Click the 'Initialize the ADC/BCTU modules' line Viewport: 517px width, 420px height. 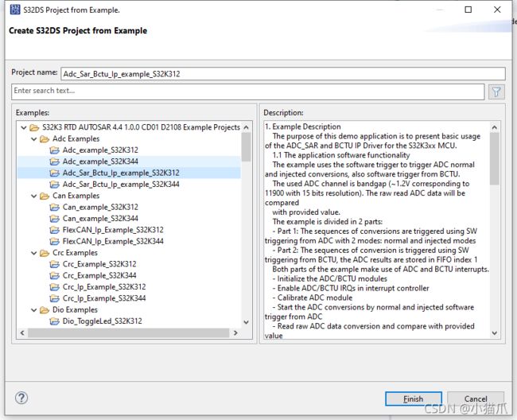tap(332, 278)
